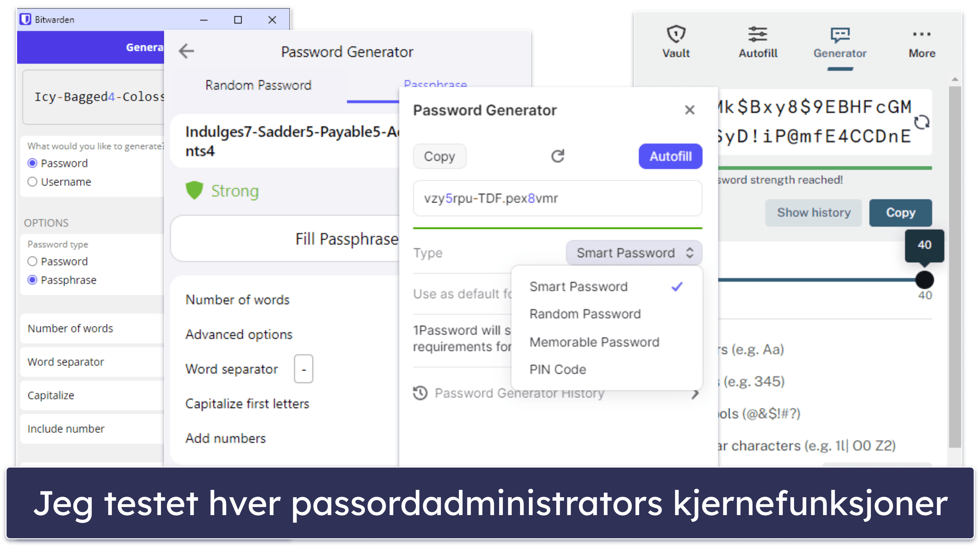Select Password under What would you like to generate
This screenshot has height=547, width=980.
[32, 163]
